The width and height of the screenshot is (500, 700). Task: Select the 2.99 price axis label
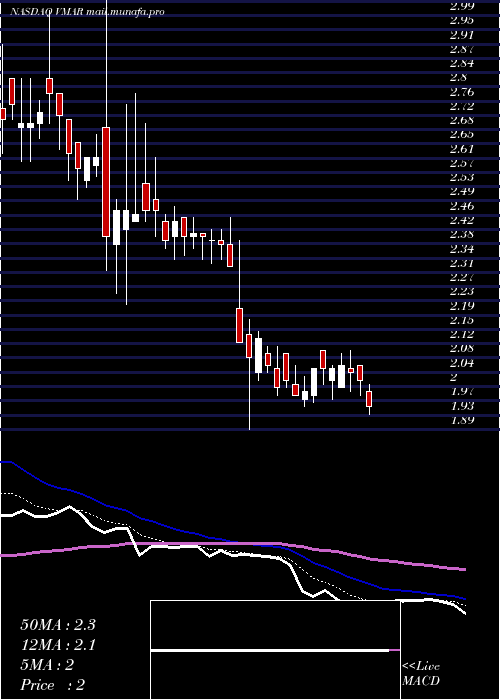(x=461, y=6)
